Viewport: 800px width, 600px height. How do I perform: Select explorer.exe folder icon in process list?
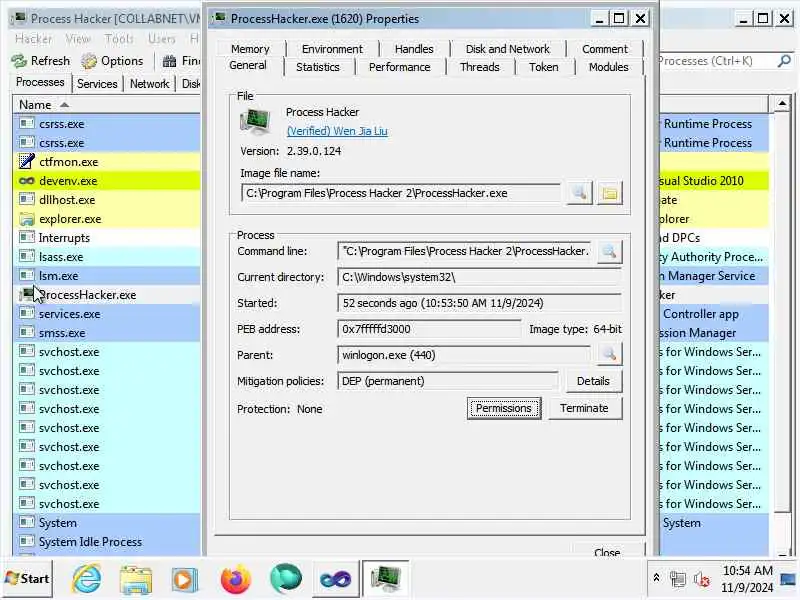pyautogui.click(x=27, y=219)
